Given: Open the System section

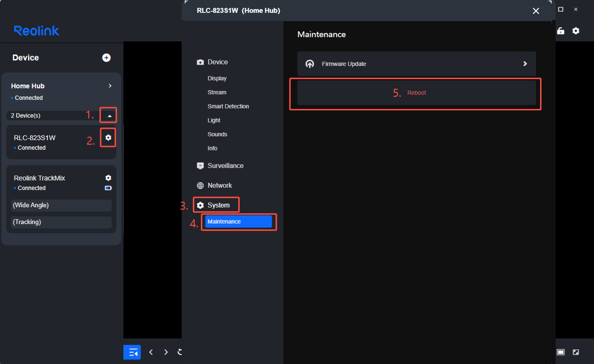Looking at the screenshot, I should click(219, 205).
